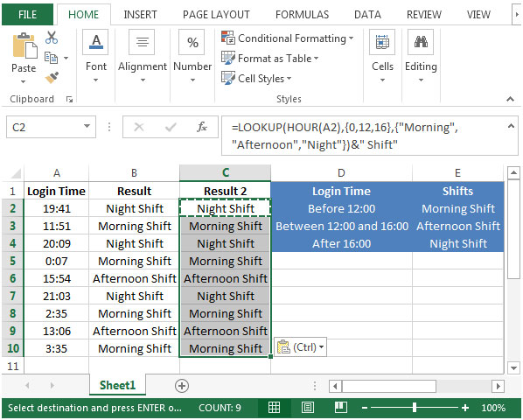Click the Paste clipboard icon
This screenshot has width=523, height=420.
click(24, 45)
